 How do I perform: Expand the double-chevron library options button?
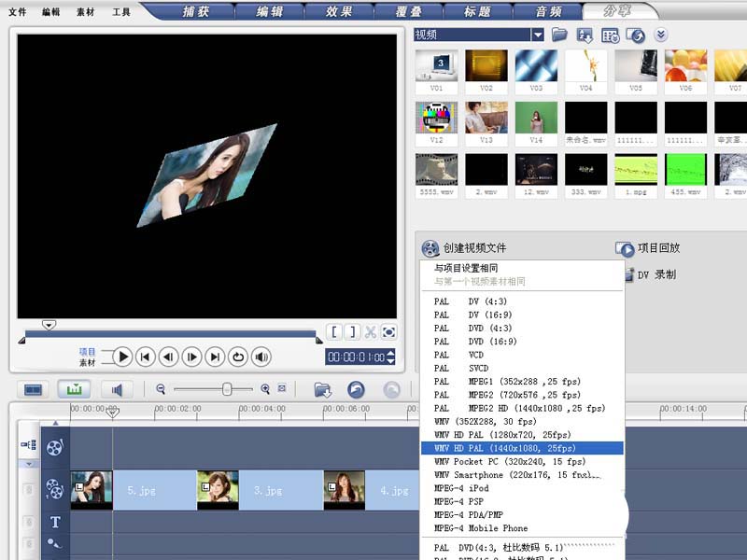[661, 35]
